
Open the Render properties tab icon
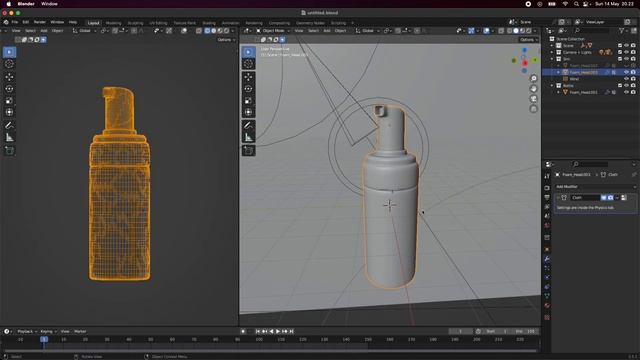pyautogui.click(x=547, y=188)
